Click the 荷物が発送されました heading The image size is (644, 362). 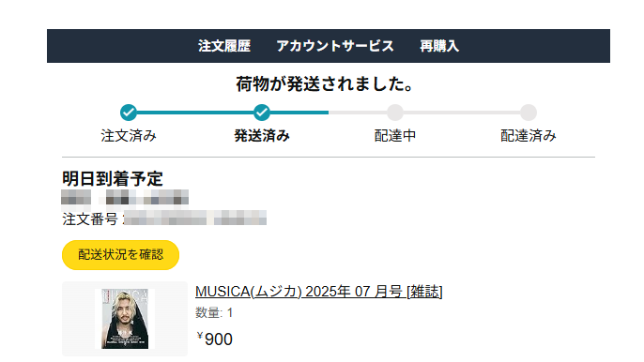pyautogui.click(x=325, y=84)
